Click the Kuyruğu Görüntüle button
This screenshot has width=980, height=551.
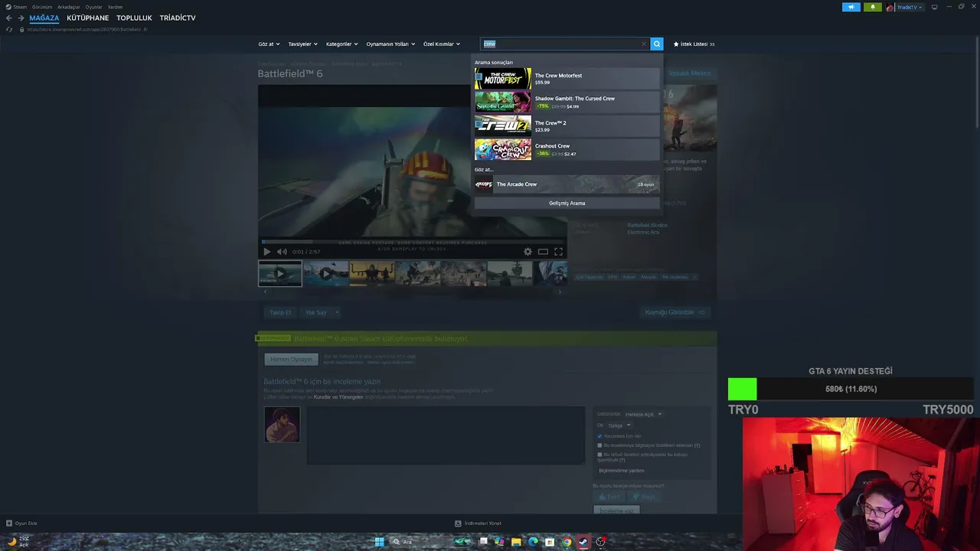click(675, 312)
